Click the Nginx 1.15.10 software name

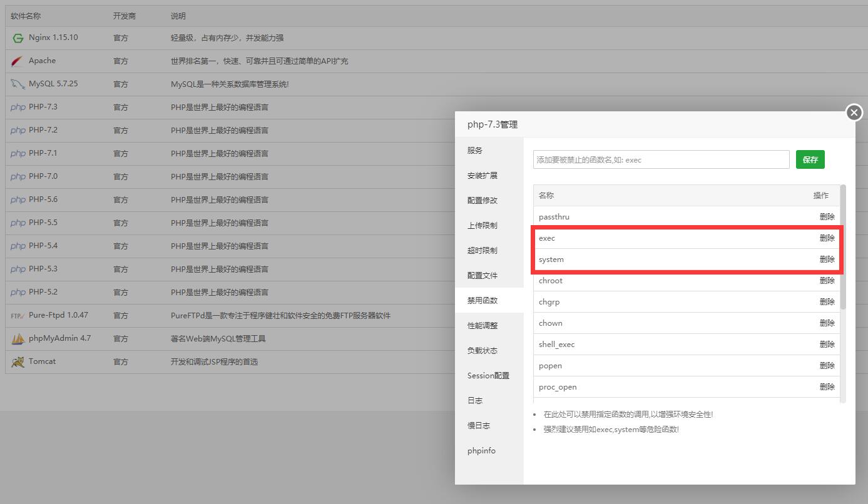pos(53,38)
